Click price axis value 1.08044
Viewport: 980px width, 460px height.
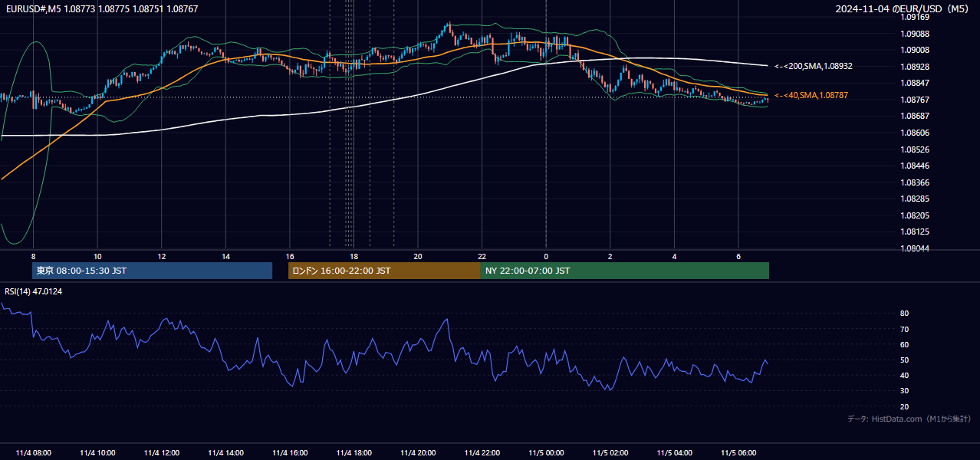point(915,248)
